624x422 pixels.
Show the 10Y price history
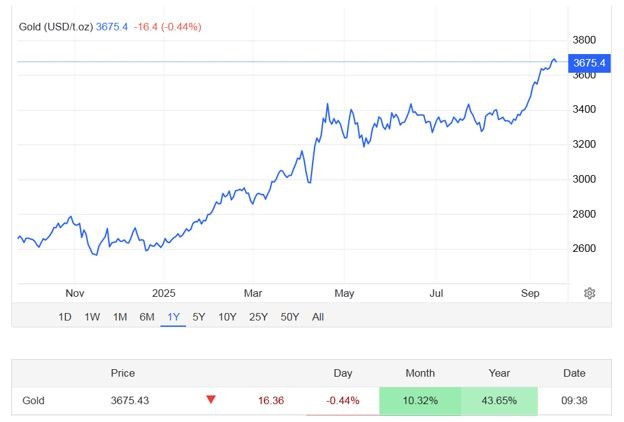point(227,317)
